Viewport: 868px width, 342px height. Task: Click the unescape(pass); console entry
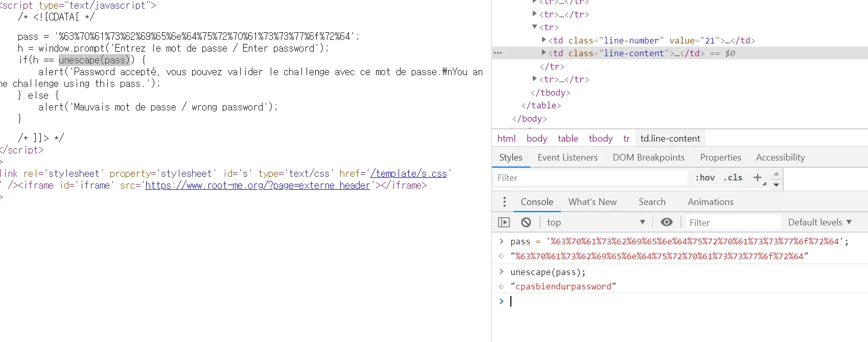548,272
